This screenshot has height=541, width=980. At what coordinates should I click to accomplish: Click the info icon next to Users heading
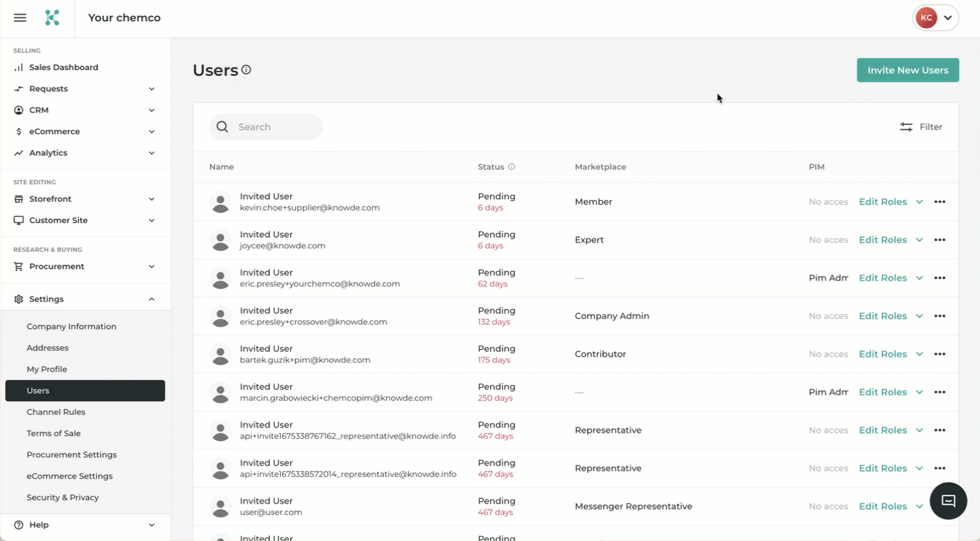pyautogui.click(x=246, y=69)
